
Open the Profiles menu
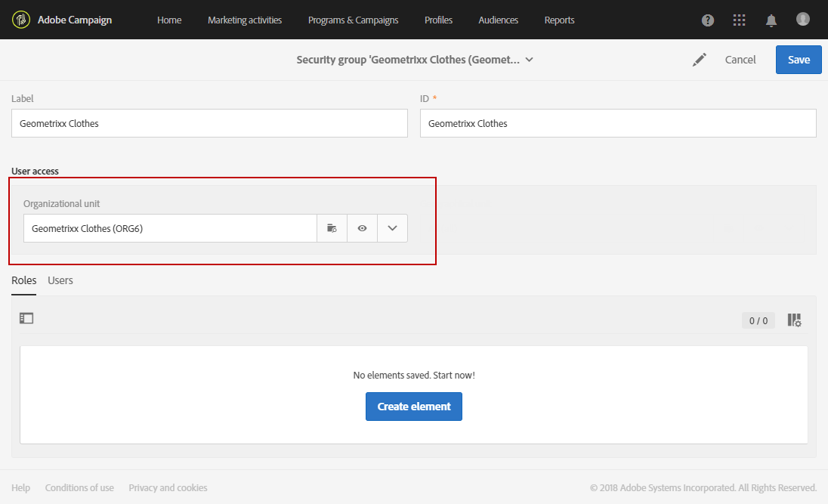[x=438, y=20]
